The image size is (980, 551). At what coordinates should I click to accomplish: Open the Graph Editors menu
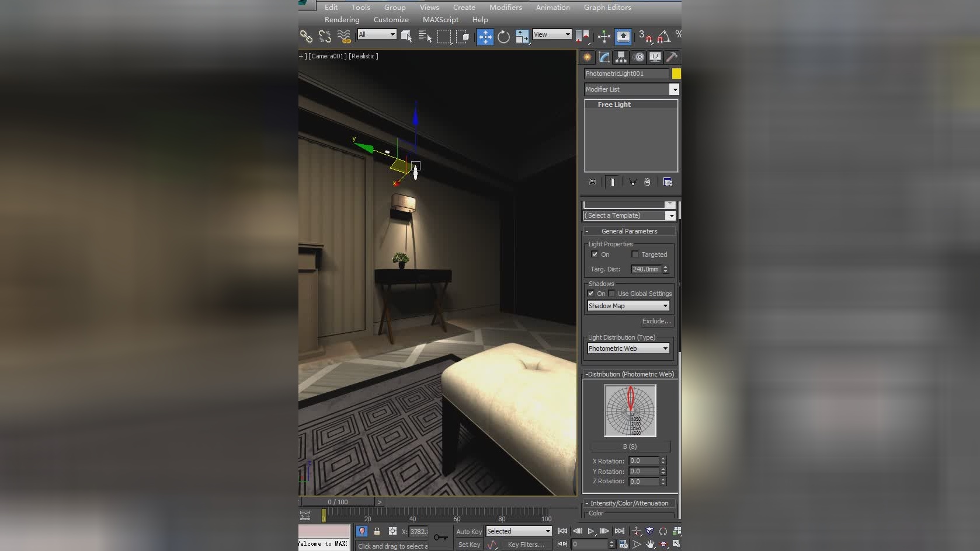[607, 7]
